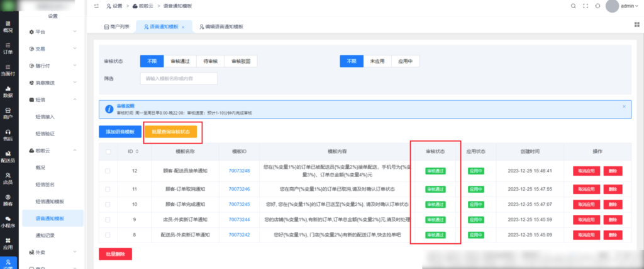Click the 批量查询审核状态 button
This screenshot has width=644, height=269.
tap(171, 132)
